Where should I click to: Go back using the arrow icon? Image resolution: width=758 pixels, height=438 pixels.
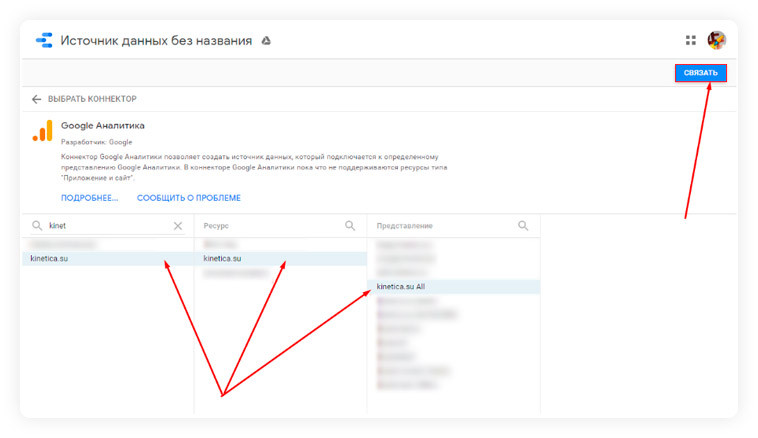click(36, 99)
